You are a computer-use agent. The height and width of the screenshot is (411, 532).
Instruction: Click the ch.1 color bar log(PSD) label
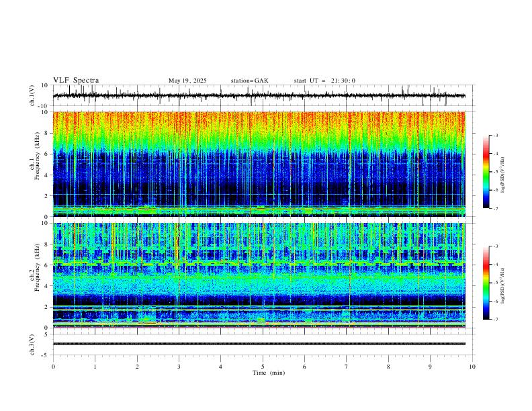[502, 175]
